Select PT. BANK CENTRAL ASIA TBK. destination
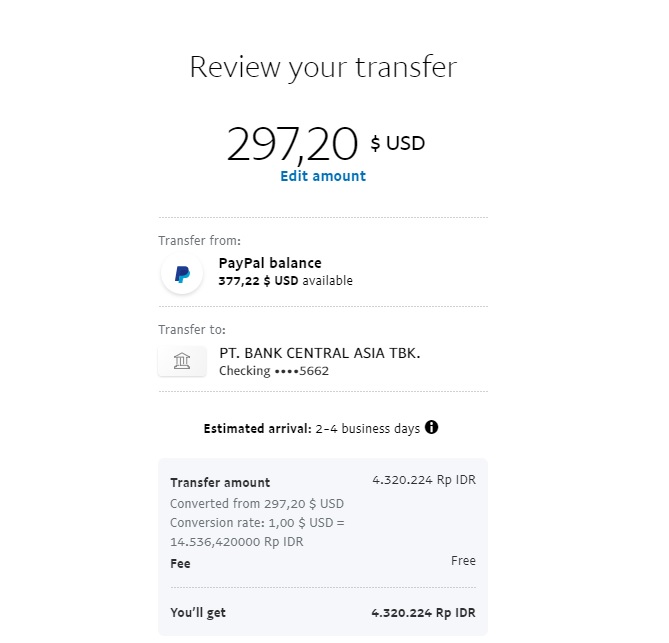Viewport: 669px width, 643px height. pos(320,353)
